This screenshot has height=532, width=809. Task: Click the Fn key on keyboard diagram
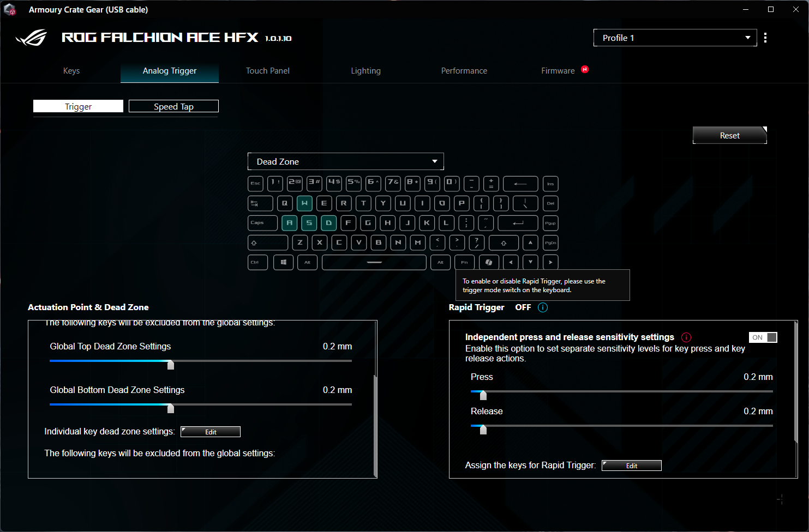coord(464,262)
